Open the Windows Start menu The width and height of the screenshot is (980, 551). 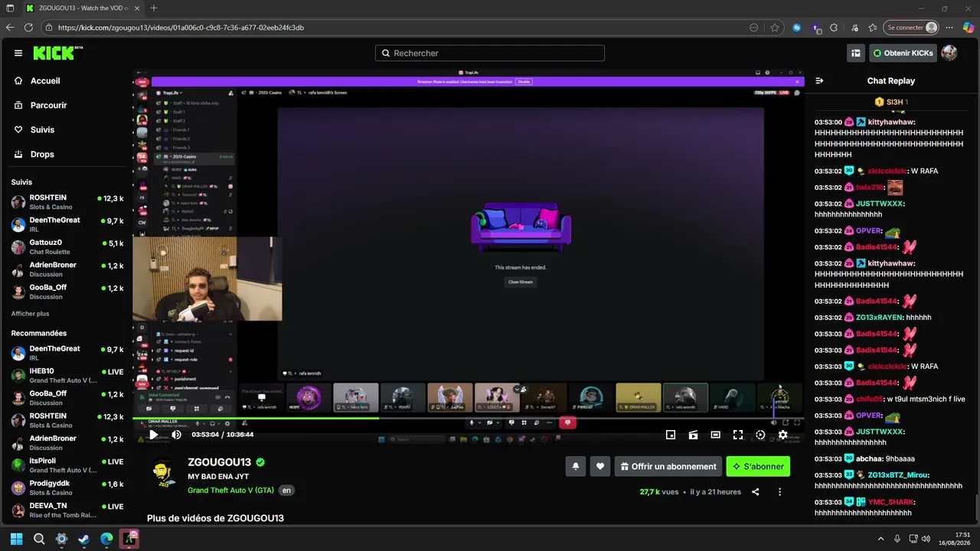point(17,539)
